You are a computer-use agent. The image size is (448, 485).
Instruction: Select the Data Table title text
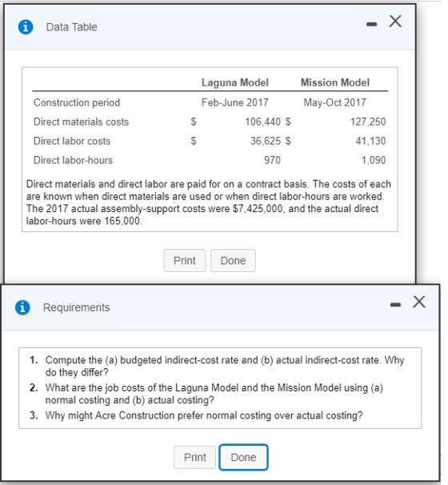pyautogui.click(x=72, y=27)
